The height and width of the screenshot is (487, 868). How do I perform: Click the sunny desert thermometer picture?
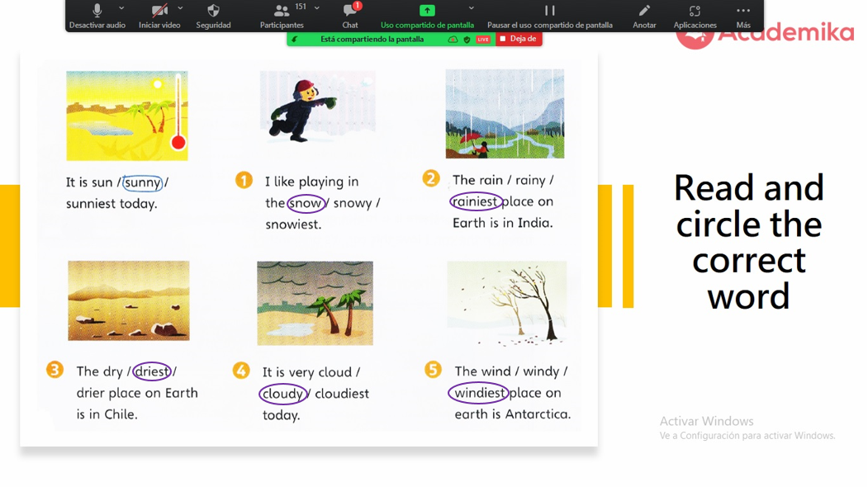tap(126, 116)
